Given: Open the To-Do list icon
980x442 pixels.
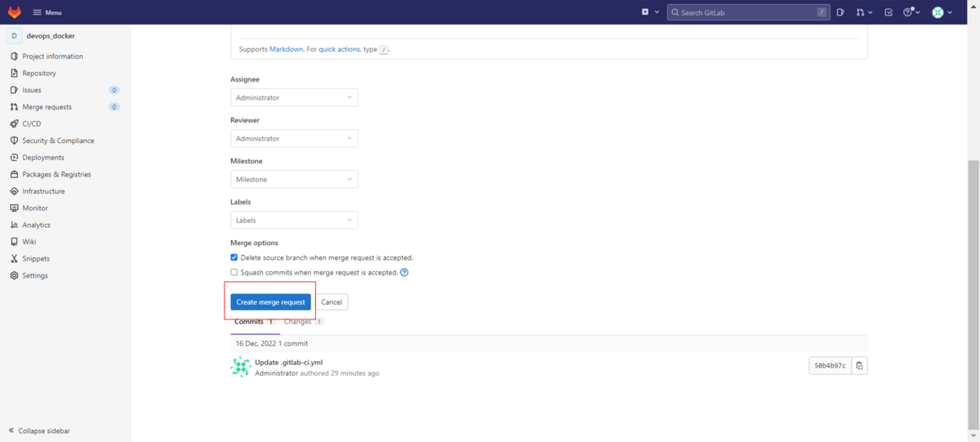Looking at the screenshot, I should [x=889, y=12].
